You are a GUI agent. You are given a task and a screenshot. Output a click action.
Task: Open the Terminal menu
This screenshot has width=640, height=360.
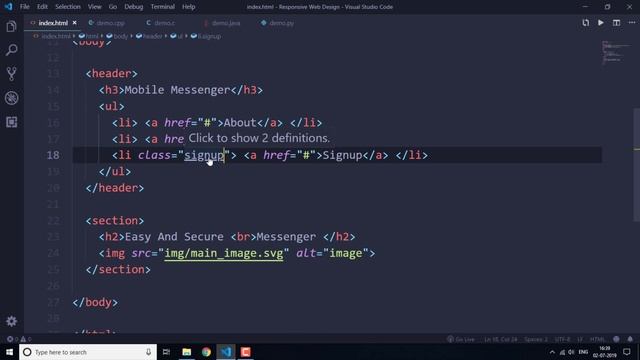click(x=162, y=7)
